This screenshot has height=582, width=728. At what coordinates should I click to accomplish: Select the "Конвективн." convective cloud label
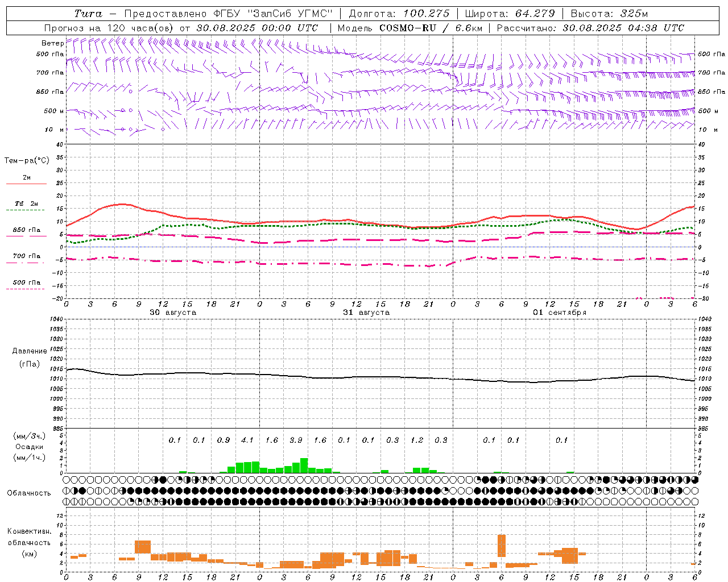click(29, 531)
